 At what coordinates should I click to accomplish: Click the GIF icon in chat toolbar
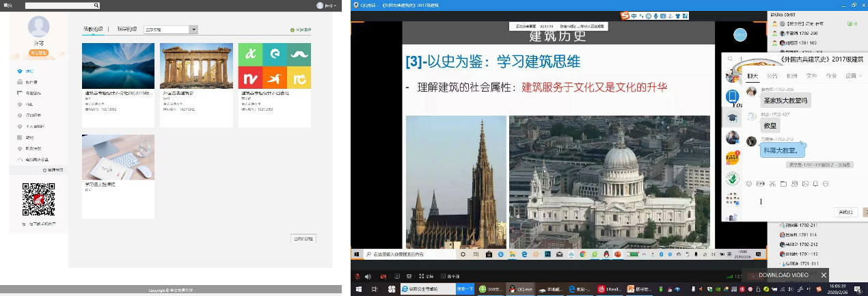click(x=760, y=184)
